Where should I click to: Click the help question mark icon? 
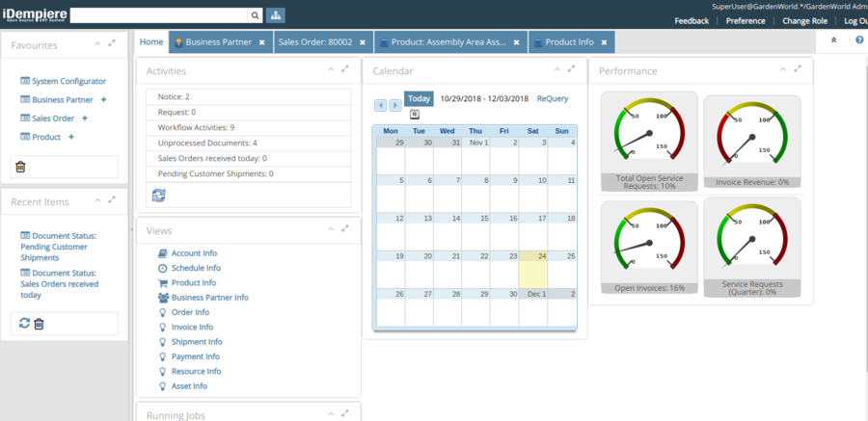[x=858, y=41]
